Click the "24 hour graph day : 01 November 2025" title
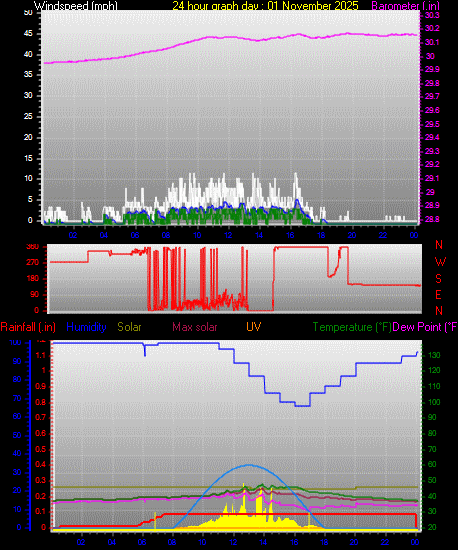 pos(265,6)
